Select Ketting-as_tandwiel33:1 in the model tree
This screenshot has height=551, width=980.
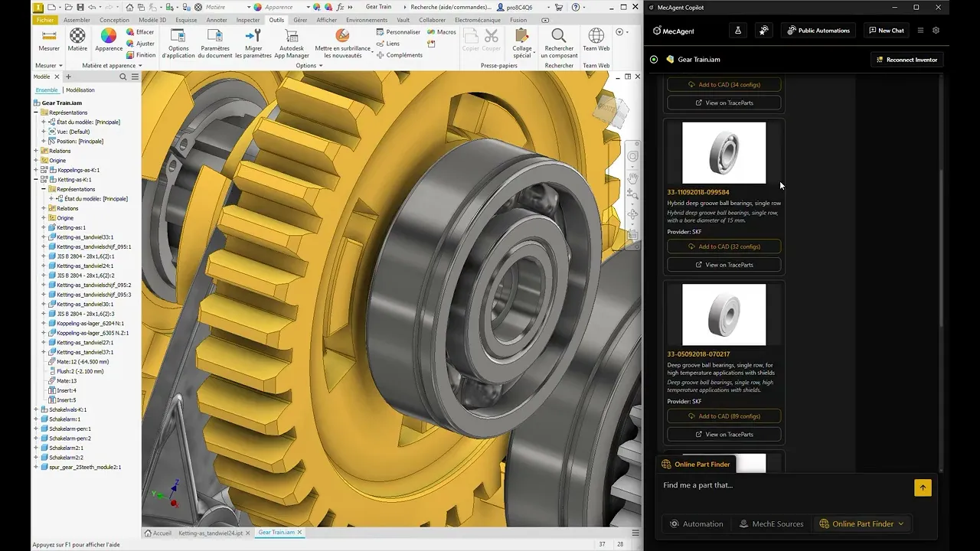tap(84, 237)
